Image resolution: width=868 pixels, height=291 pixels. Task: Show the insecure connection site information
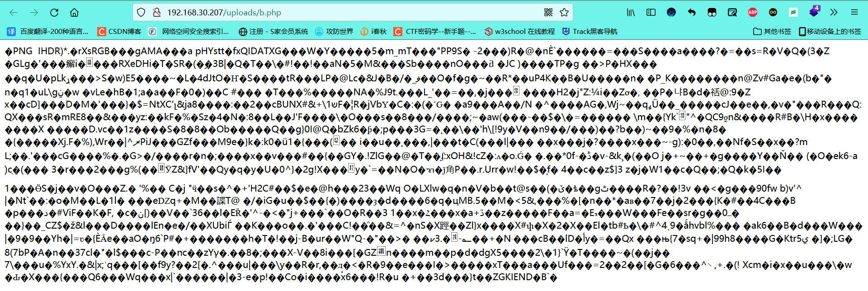(156, 13)
